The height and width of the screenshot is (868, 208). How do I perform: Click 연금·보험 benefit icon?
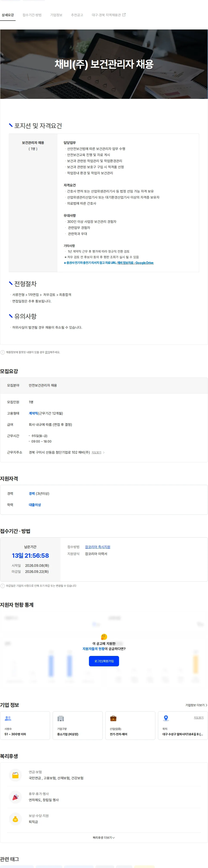[x=15, y=775]
